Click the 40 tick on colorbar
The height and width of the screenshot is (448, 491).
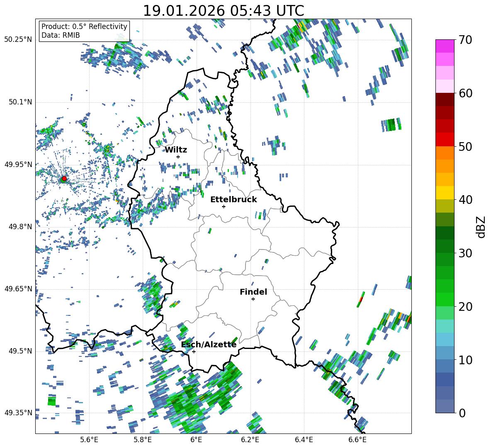pyautogui.click(x=465, y=200)
